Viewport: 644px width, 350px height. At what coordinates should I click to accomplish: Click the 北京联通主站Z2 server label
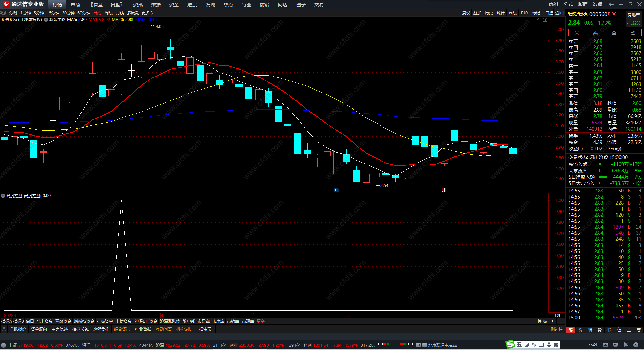[x=443, y=345]
